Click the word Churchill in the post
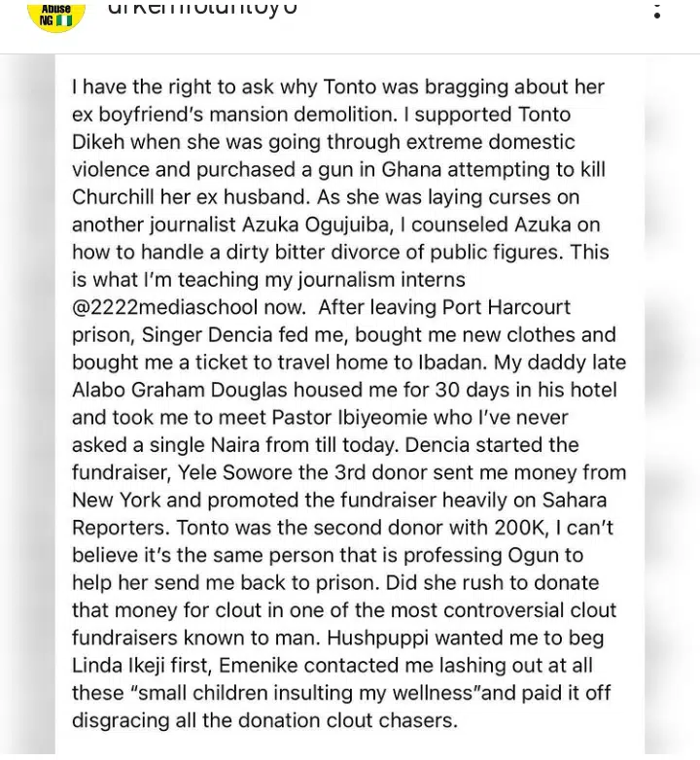Viewport: 700px width, 760px height. click(x=122, y=196)
